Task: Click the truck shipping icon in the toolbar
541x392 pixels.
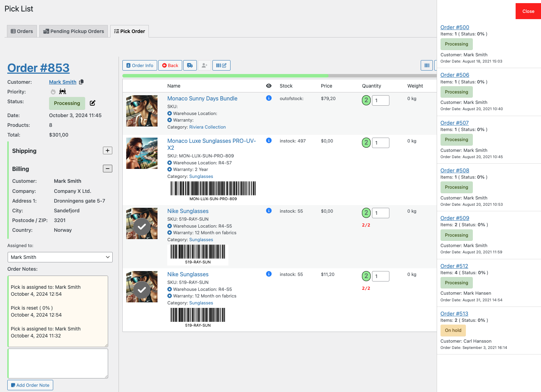Action: (x=190, y=65)
